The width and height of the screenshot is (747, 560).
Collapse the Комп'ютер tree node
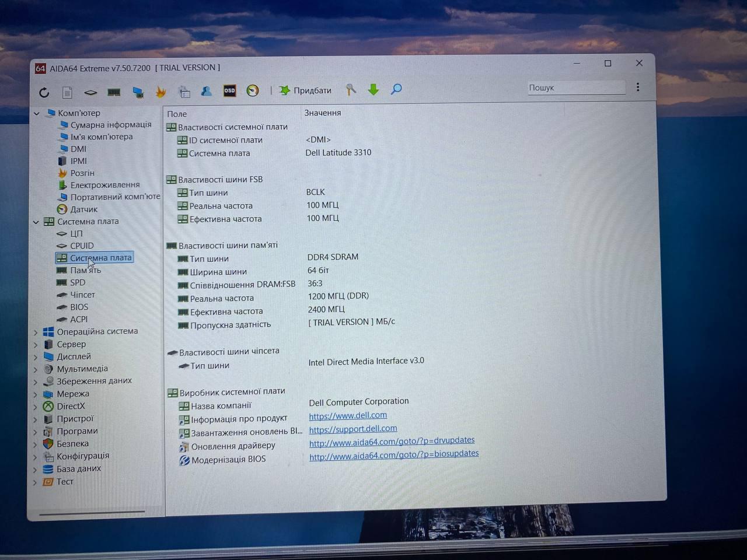[36, 113]
